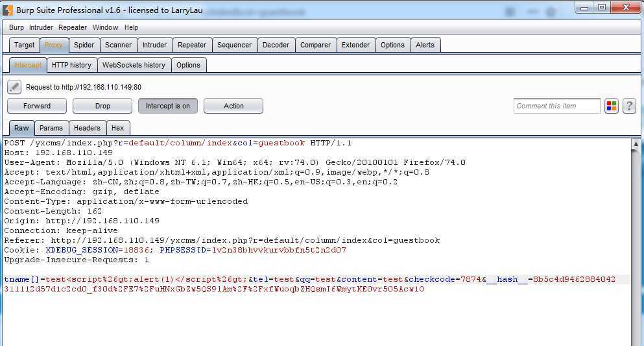This screenshot has width=644, height=346.
Task: Click the question mark help icon
Action: point(629,106)
